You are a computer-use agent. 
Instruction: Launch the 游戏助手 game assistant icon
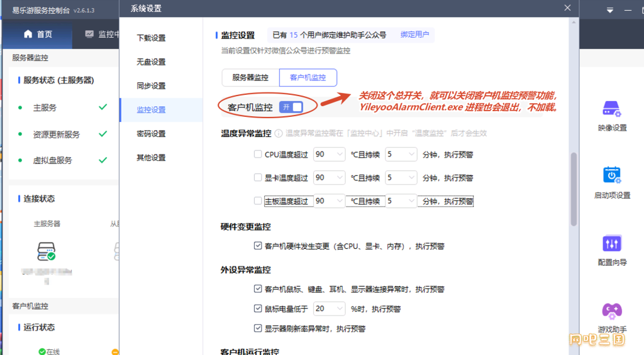click(611, 311)
